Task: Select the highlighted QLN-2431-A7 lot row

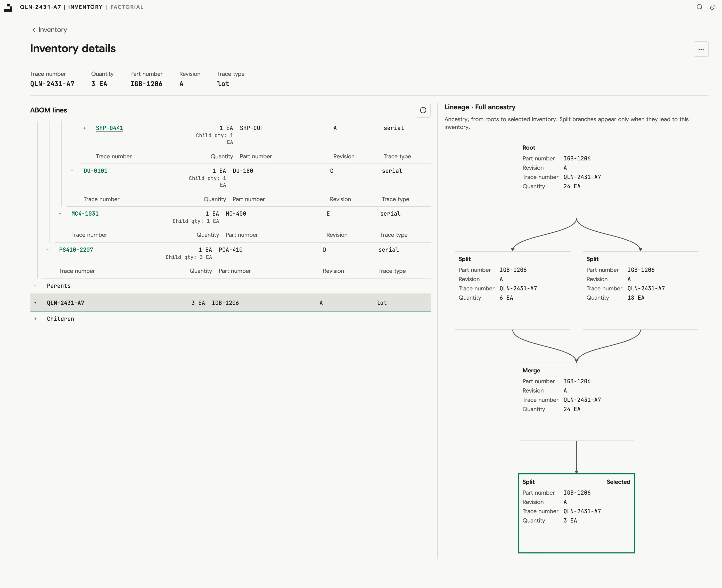Action: [230, 303]
